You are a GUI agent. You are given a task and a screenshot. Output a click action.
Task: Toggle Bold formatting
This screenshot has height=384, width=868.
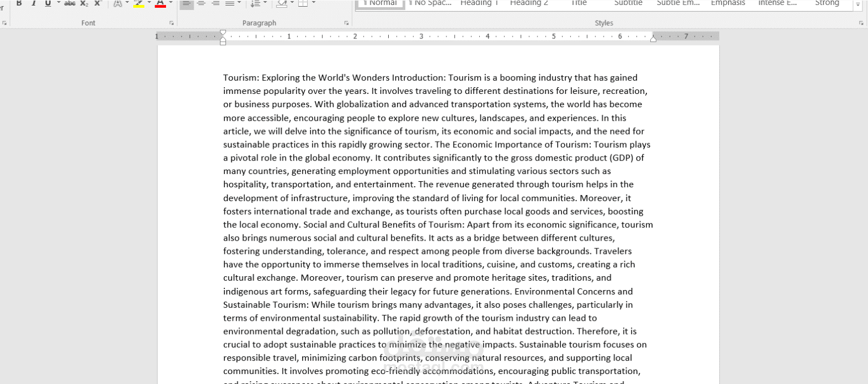(x=19, y=3)
